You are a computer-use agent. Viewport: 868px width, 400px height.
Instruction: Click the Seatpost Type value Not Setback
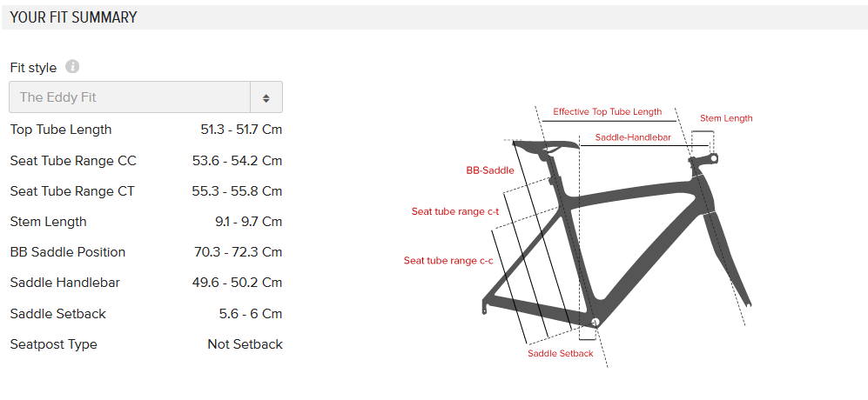click(245, 344)
